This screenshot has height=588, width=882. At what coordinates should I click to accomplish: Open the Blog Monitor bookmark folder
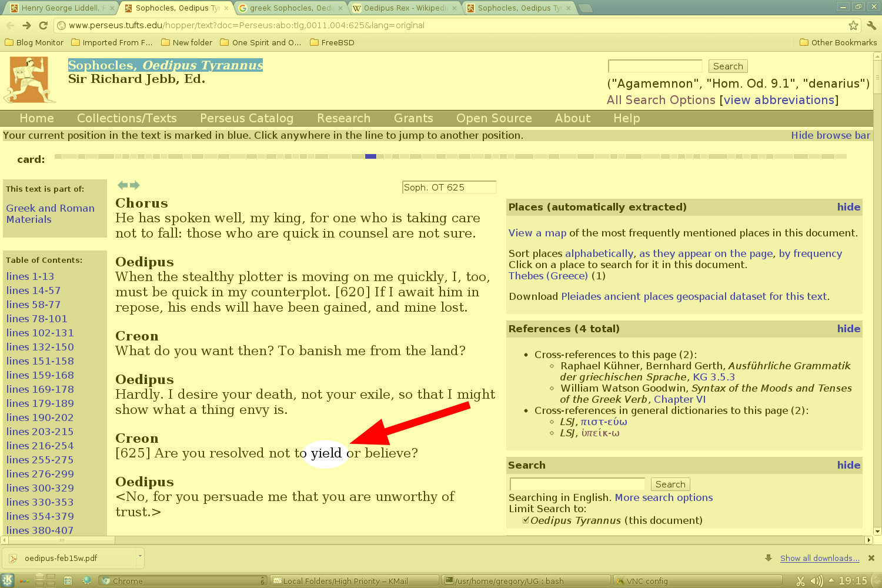pyautogui.click(x=34, y=42)
